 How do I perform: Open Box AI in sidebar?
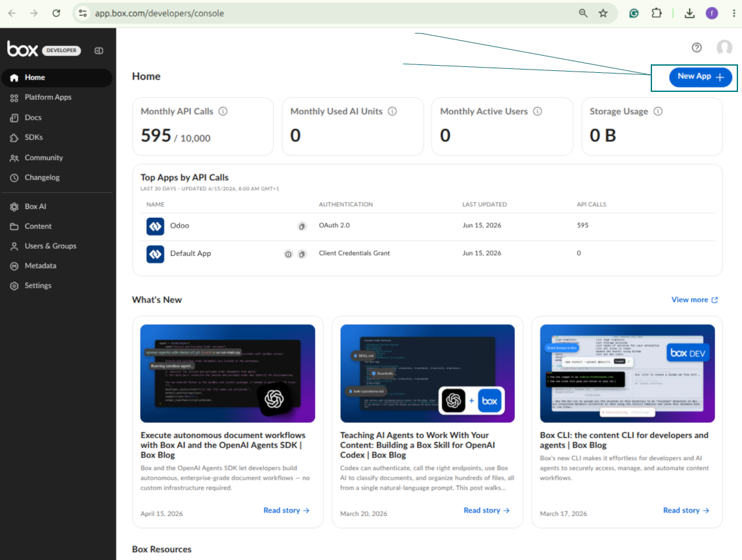56,207
